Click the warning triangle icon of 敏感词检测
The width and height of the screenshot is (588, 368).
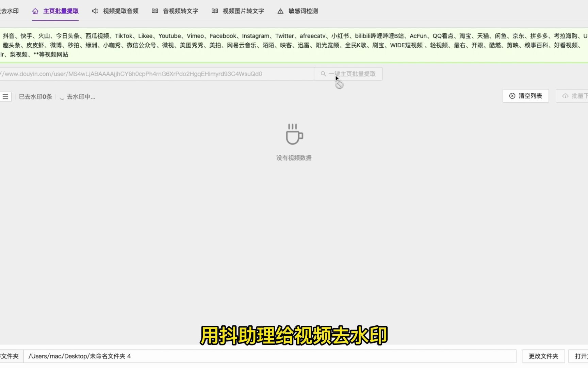point(280,11)
